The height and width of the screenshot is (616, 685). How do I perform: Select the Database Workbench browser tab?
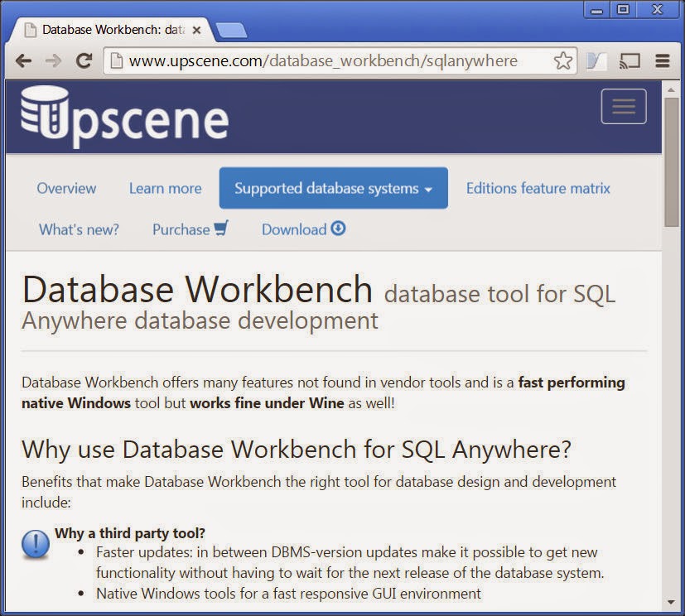pyautogui.click(x=112, y=28)
